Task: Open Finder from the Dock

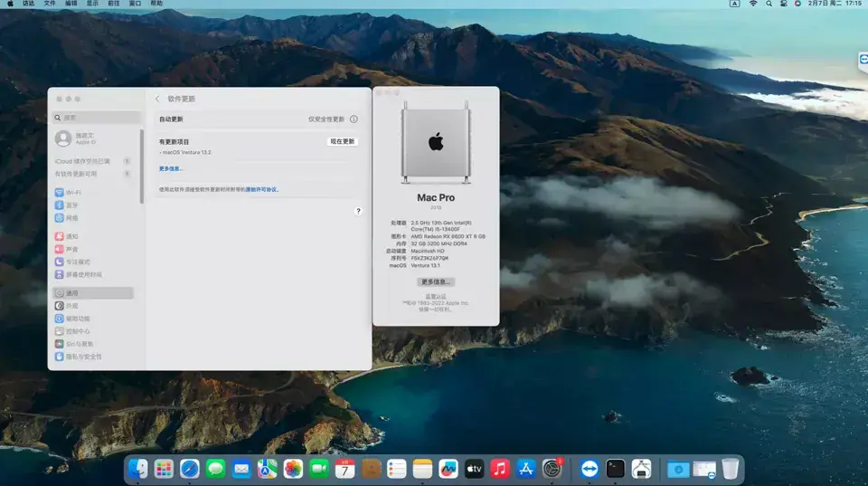Action: (137, 469)
